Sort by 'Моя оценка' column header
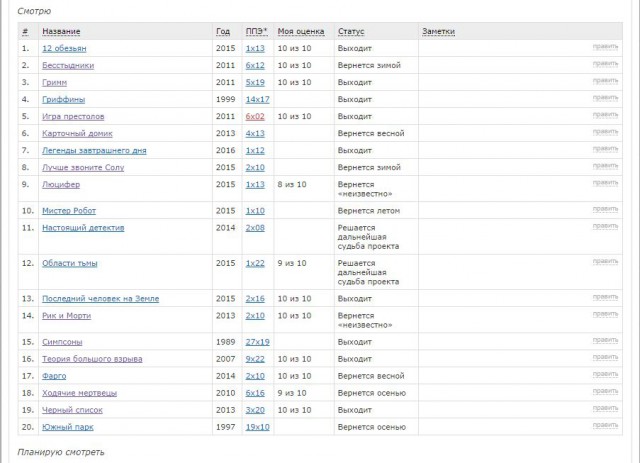Image resolution: width=640 pixels, height=463 pixels. pos(301,32)
